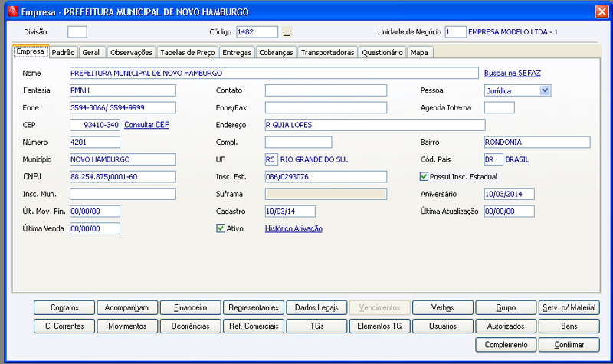613x364 pixels.
Task: Open the Ref. Comerciais button
Action: click(x=254, y=326)
